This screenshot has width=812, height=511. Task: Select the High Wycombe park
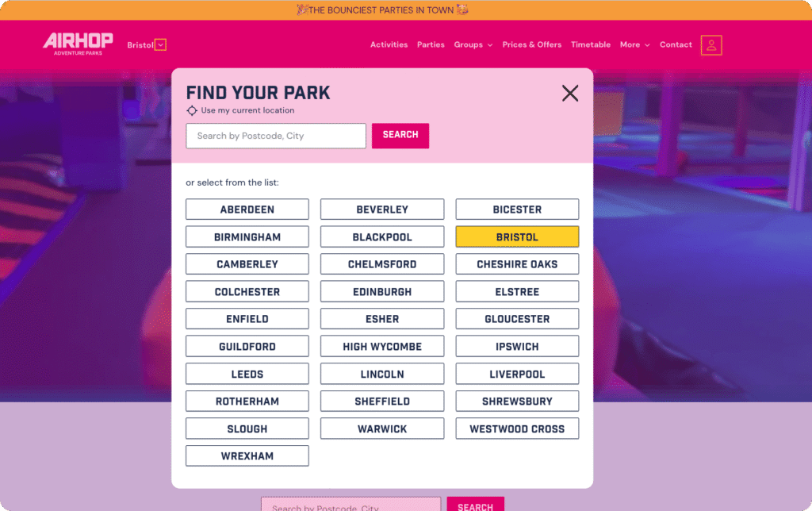(382, 347)
